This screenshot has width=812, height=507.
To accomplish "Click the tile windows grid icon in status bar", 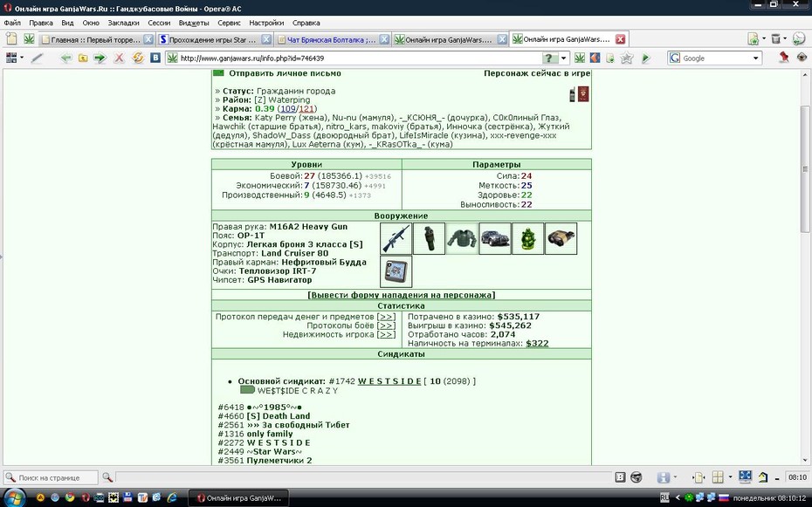I will (x=718, y=477).
